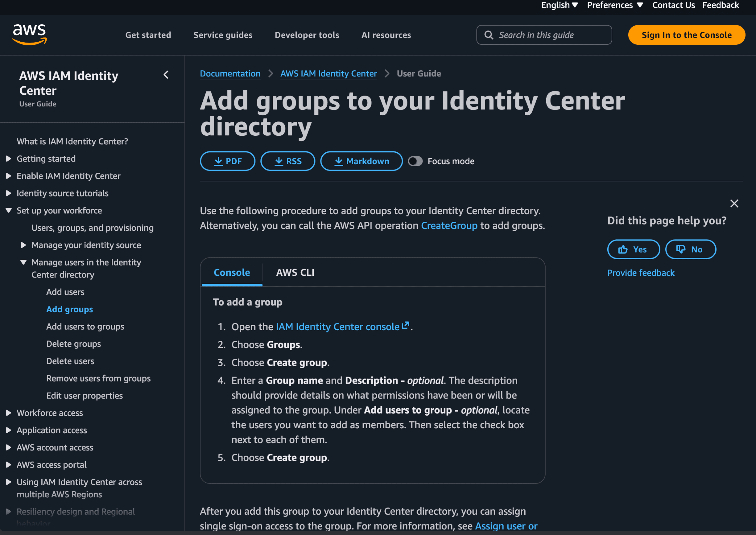
Task: Open the Assign user or link
Action: [x=506, y=526]
